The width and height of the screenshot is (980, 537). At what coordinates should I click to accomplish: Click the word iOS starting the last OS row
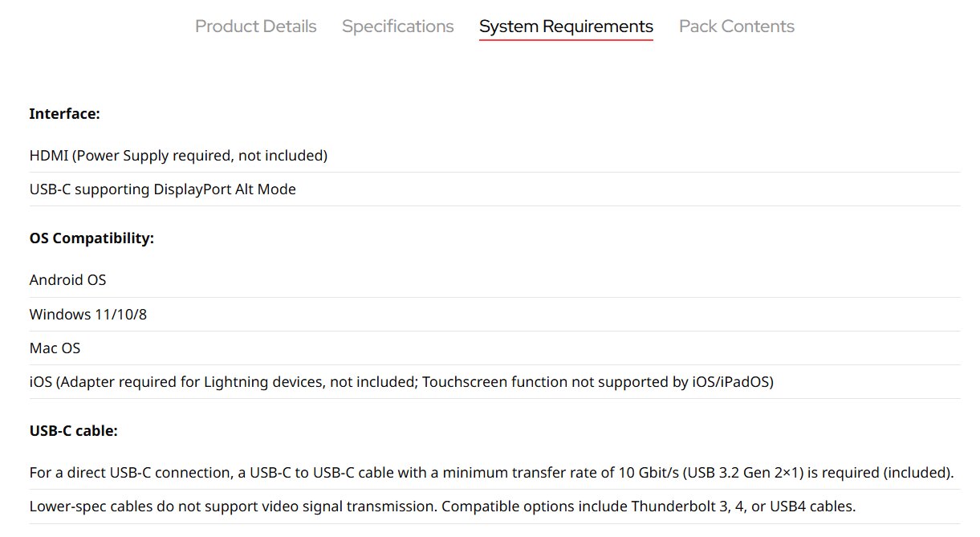click(40, 382)
